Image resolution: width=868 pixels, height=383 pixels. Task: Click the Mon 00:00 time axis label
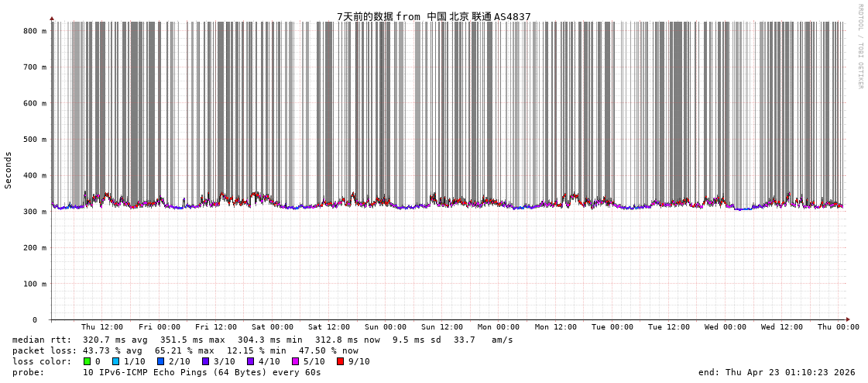(x=499, y=327)
